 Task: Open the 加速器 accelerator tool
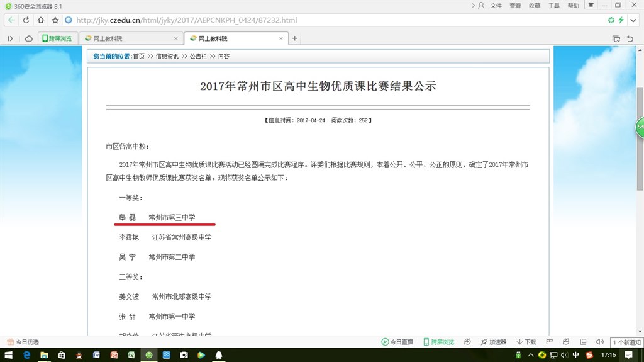494,342
